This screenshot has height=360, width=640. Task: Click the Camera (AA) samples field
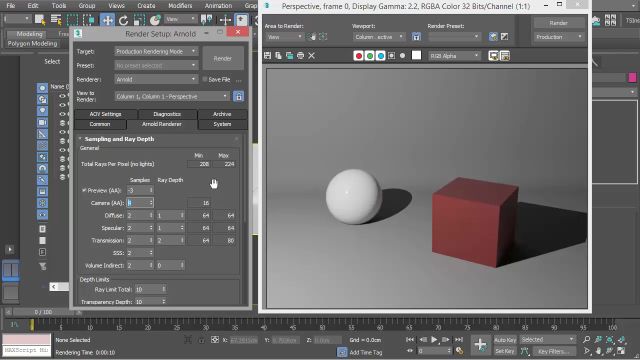140,203
